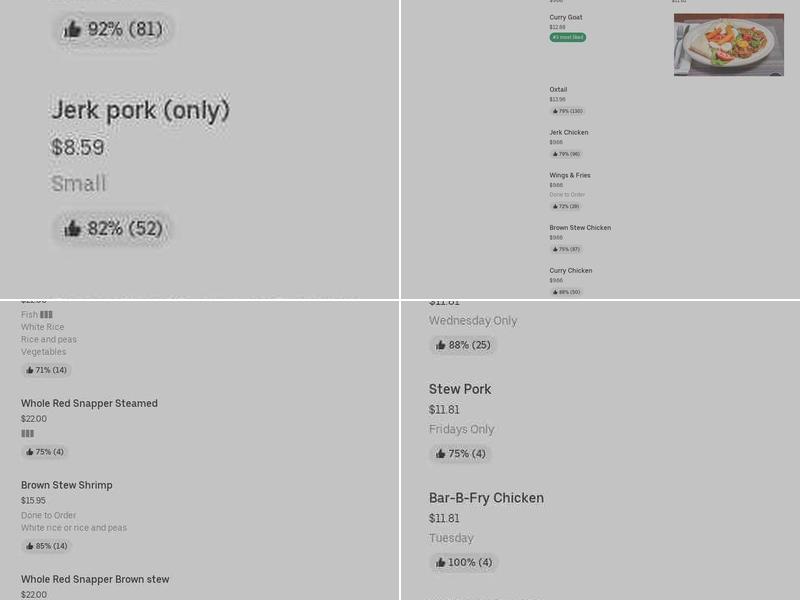Click the Curry Chicken rating badge
800x600 pixels.
[567, 292]
